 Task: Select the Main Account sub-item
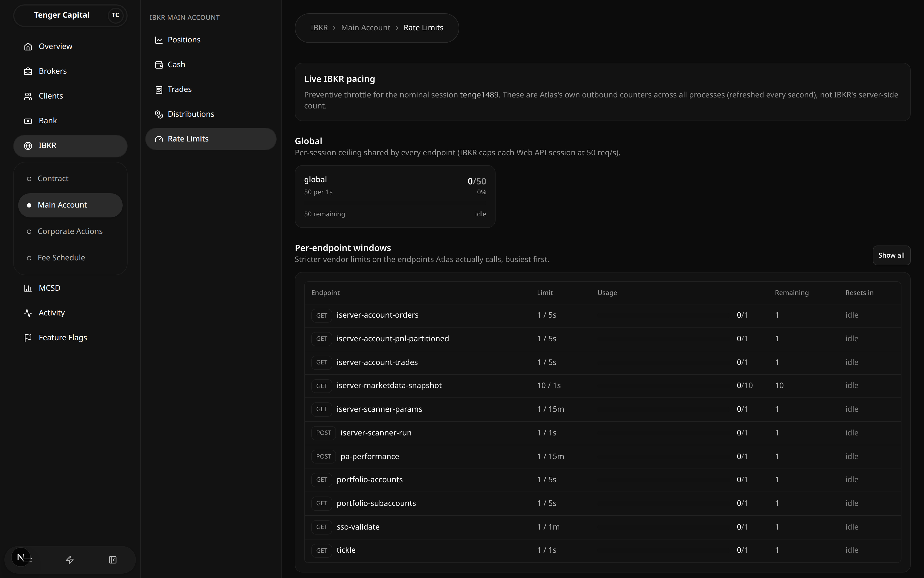pos(70,205)
